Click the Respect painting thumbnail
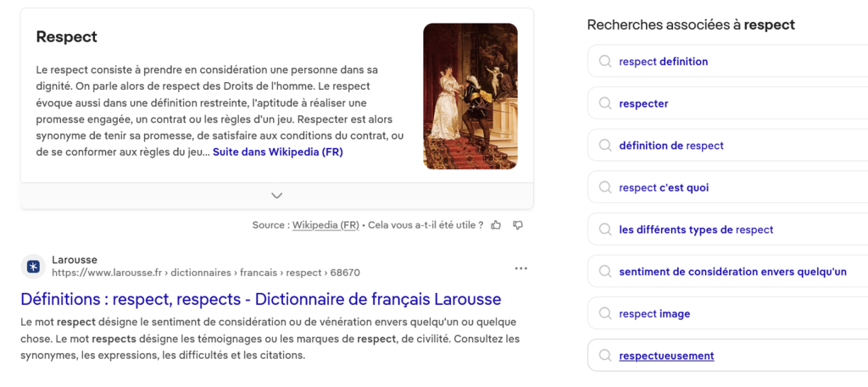 coord(470,96)
